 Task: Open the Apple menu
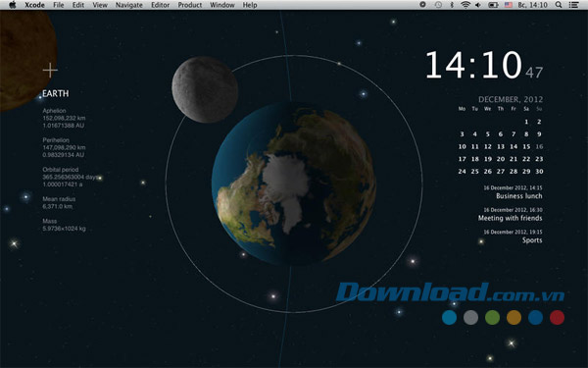tap(13, 5)
